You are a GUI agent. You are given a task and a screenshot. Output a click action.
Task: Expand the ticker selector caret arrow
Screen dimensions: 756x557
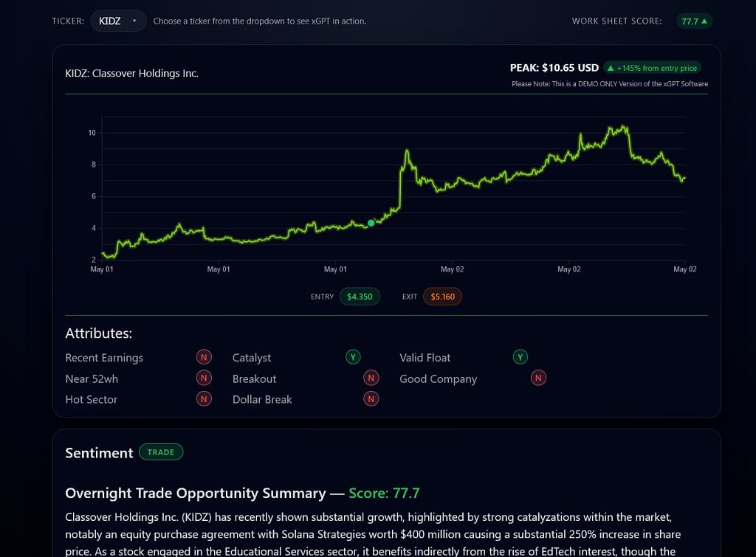coord(134,21)
